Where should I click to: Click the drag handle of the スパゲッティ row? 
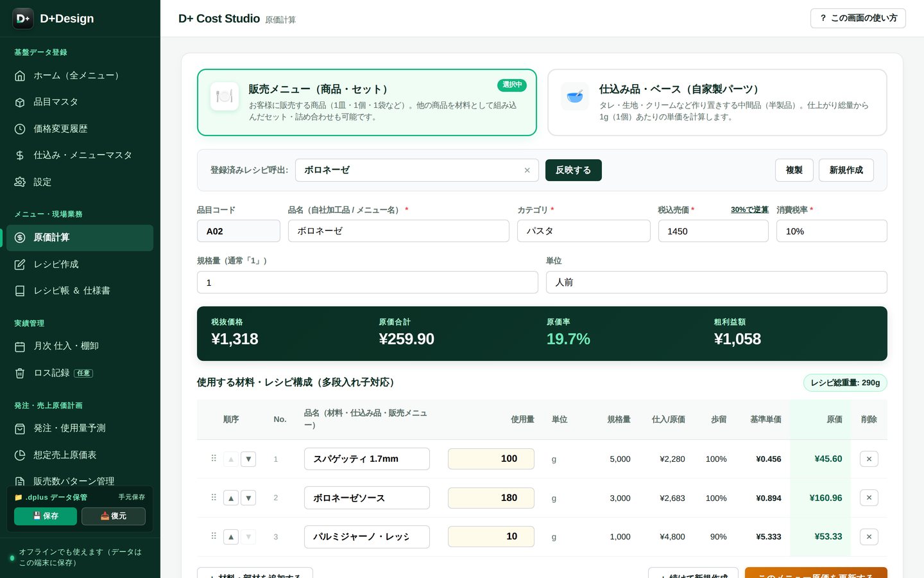[214, 459]
